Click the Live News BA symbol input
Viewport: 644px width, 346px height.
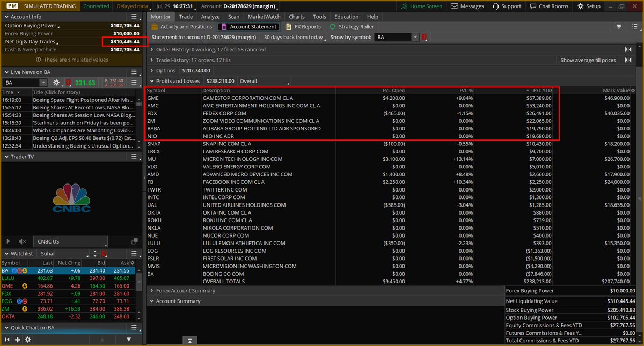click(x=21, y=83)
